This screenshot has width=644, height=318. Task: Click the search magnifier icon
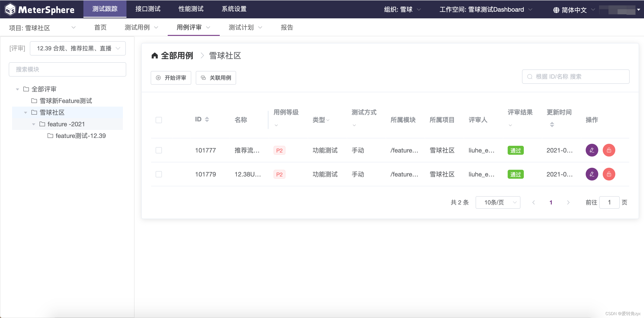pos(529,77)
